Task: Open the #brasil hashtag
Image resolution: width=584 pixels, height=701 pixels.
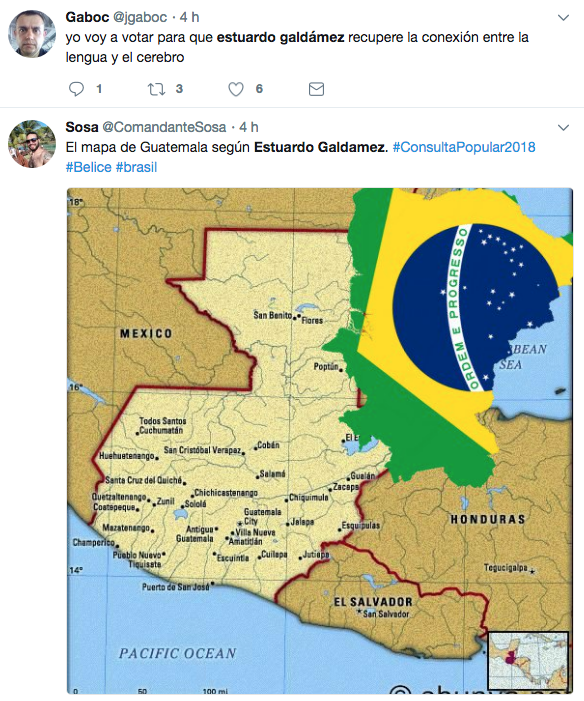Action: click(136, 167)
